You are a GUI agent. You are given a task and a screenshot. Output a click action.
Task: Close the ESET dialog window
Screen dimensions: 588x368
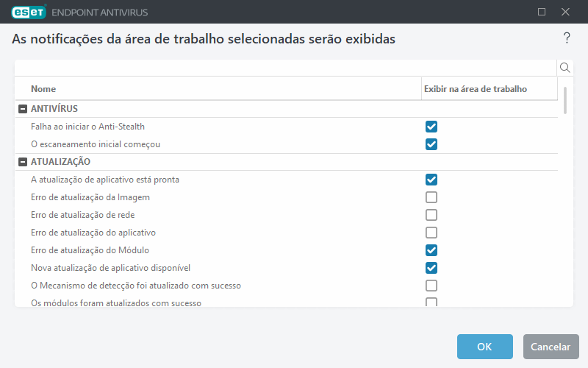(x=565, y=12)
